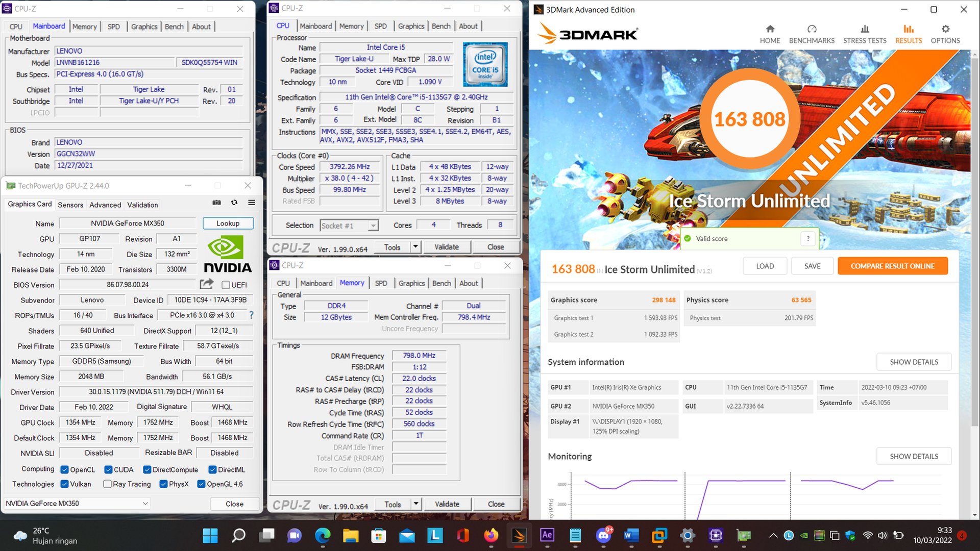
Task: Click the Intel Core i5 logo in CPU-Z
Action: [485, 64]
